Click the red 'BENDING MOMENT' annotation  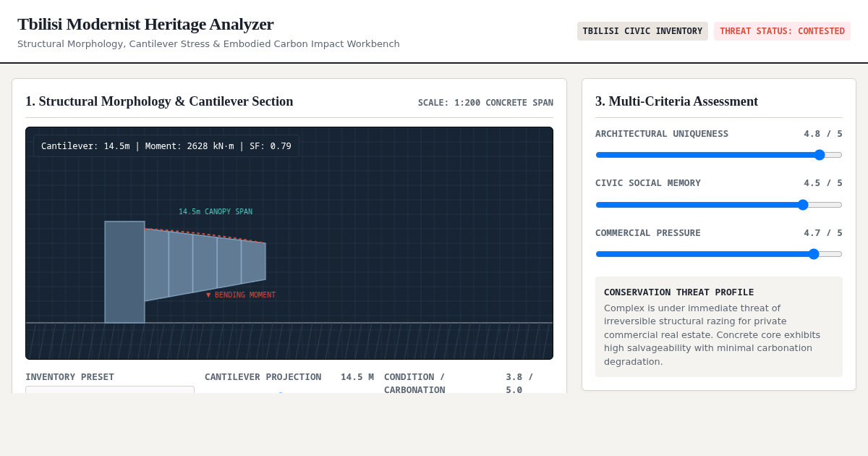(x=241, y=295)
